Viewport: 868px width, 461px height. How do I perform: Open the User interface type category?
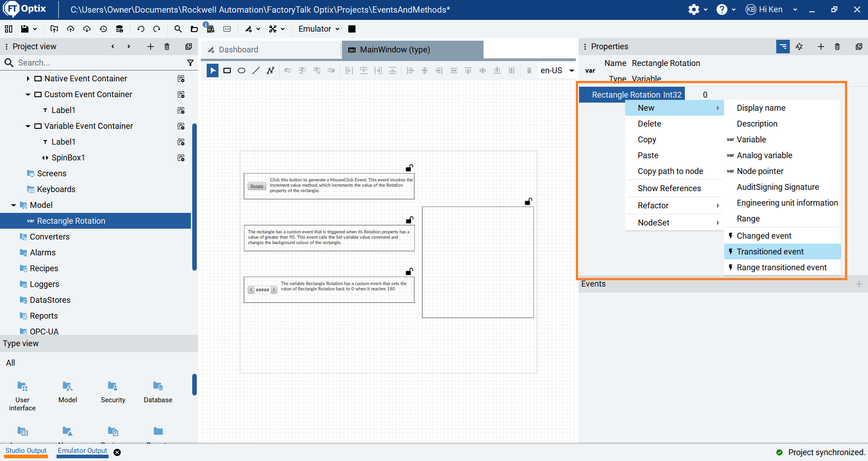[22, 396]
